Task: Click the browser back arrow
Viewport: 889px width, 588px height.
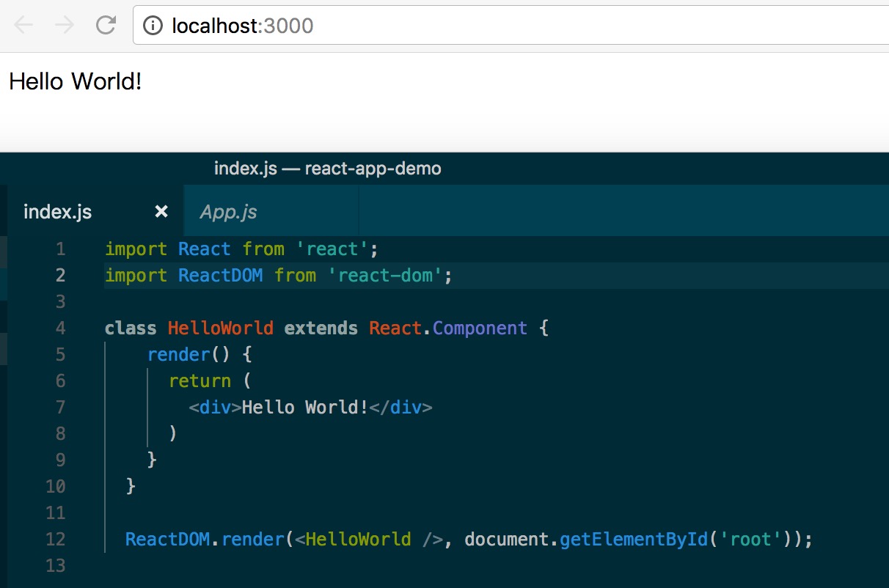Action: (x=23, y=26)
